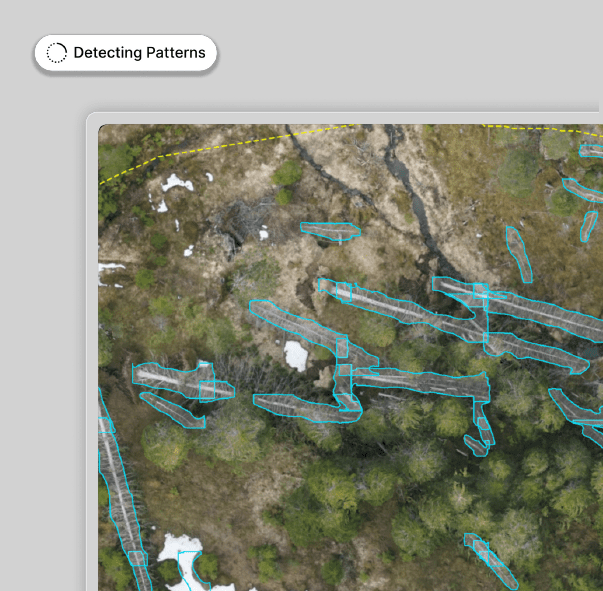Click the small square outline joining two central logs
The width and height of the screenshot is (603, 591).
(x=343, y=348)
